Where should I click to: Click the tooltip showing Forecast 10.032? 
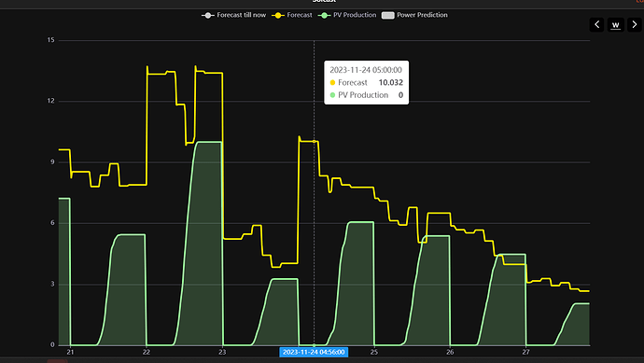tap(367, 82)
